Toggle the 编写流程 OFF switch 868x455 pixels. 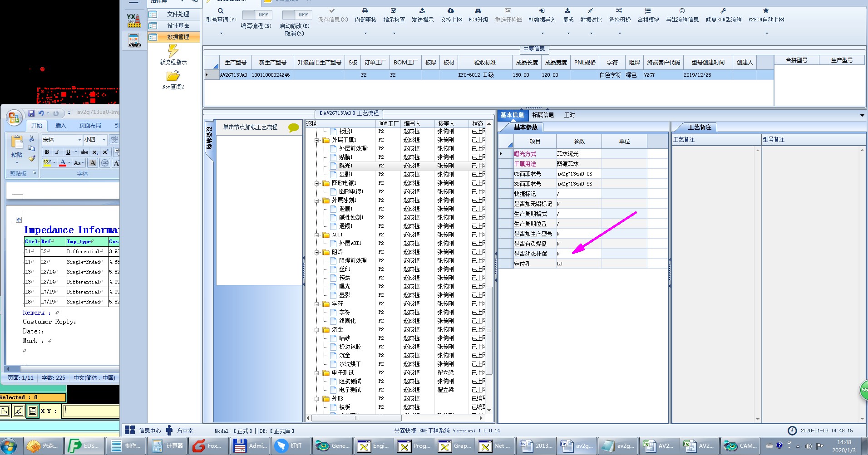[x=257, y=15]
